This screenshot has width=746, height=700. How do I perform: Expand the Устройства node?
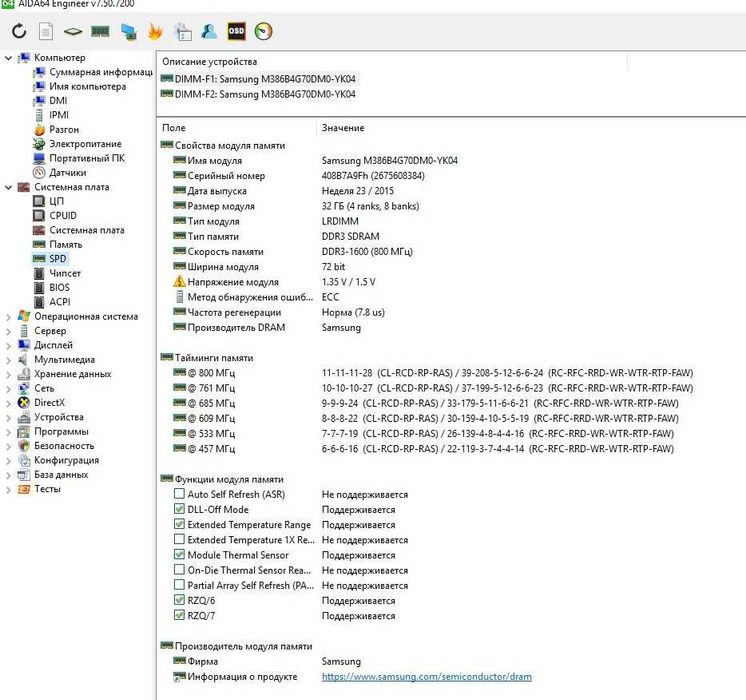[x=8, y=417]
